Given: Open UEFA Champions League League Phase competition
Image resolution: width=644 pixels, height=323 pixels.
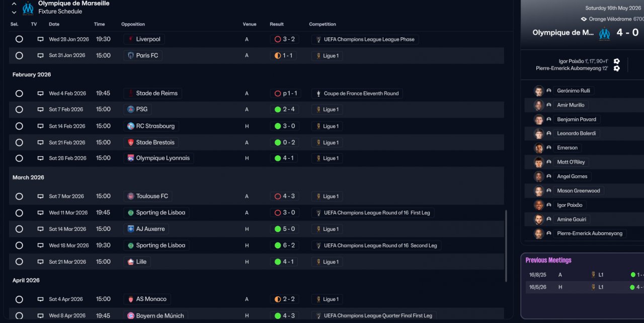Looking at the screenshot, I should coord(365,39).
